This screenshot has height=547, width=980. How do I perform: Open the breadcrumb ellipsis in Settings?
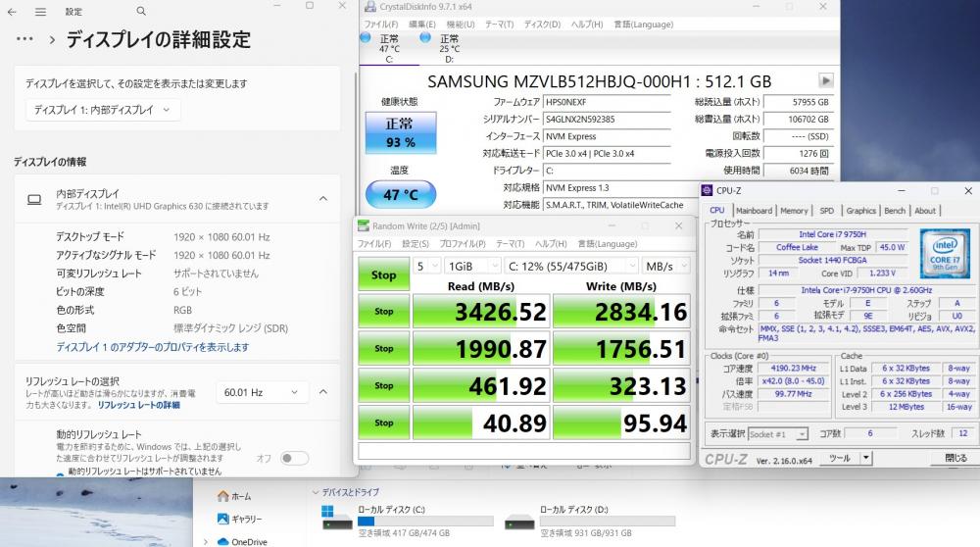(x=24, y=39)
